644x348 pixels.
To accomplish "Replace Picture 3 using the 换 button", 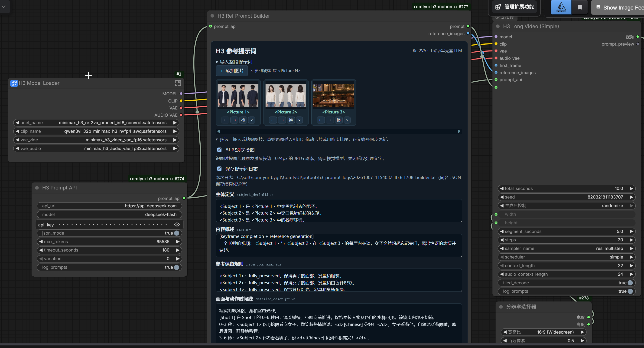I will tap(338, 120).
